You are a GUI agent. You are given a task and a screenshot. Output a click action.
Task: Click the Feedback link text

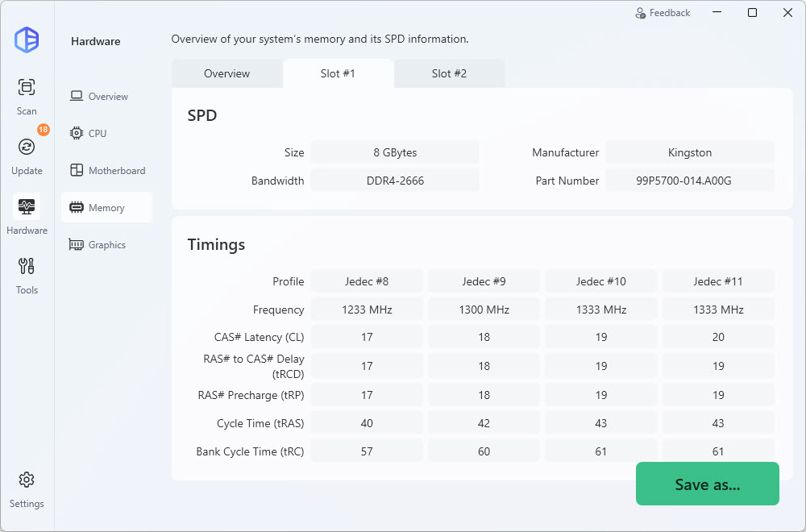coord(670,13)
